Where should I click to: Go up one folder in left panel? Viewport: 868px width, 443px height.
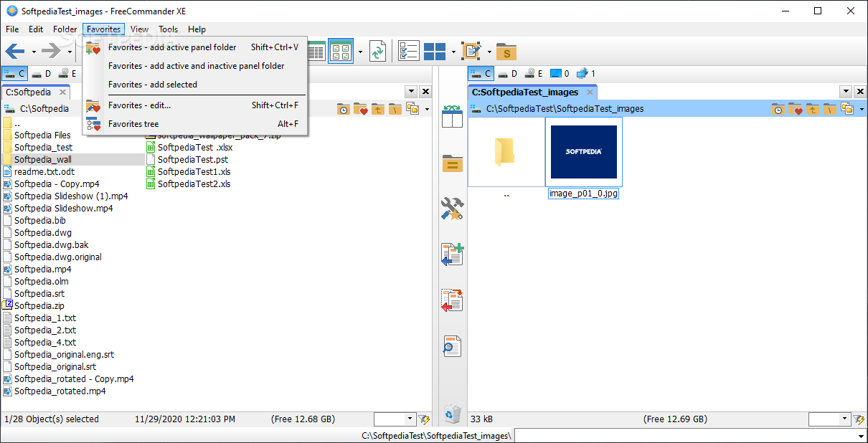pos(378,109)
